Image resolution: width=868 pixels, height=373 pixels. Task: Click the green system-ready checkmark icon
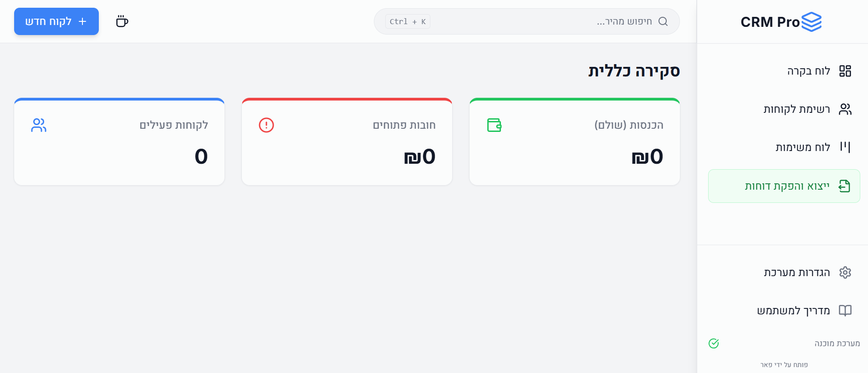click(x=714, y=343)
